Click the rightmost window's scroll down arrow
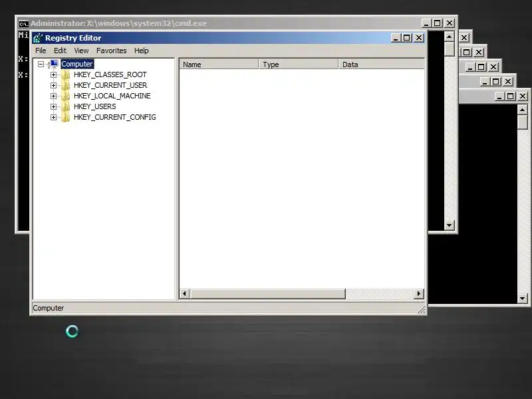Viewport: 532px width, 399px height. tap(522, 299)
